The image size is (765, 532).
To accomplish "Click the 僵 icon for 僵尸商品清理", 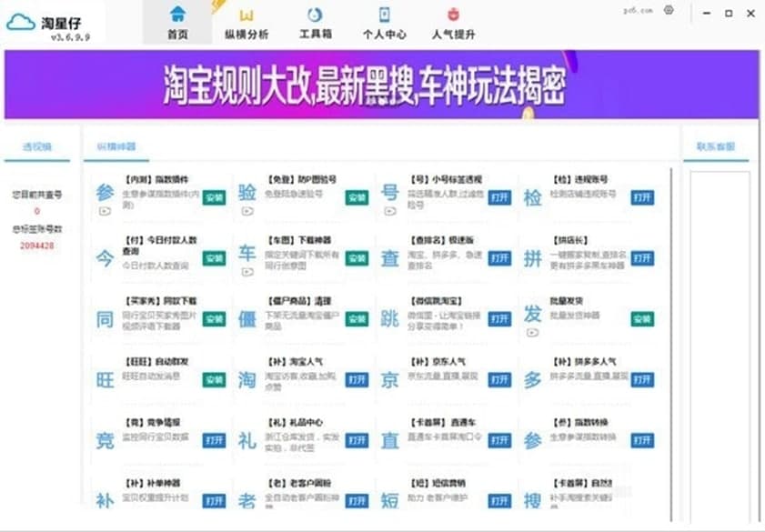I will point(247,319).
